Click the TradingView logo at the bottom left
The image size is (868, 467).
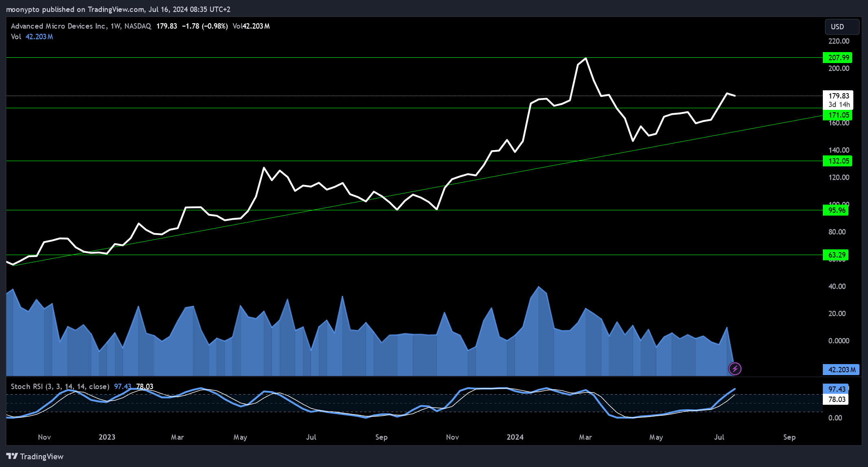[x=35, y=456]
